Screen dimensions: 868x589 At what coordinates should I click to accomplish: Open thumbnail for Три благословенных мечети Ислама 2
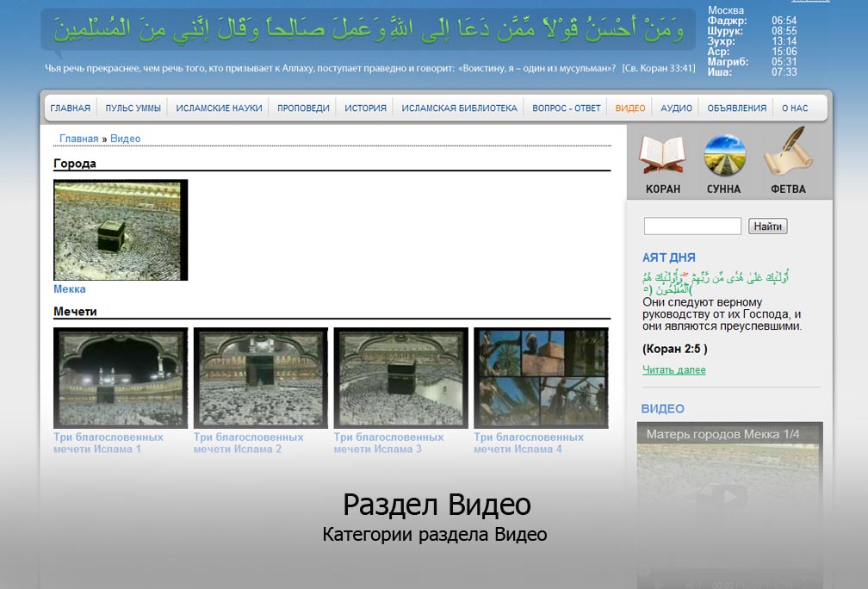[261, 377]
